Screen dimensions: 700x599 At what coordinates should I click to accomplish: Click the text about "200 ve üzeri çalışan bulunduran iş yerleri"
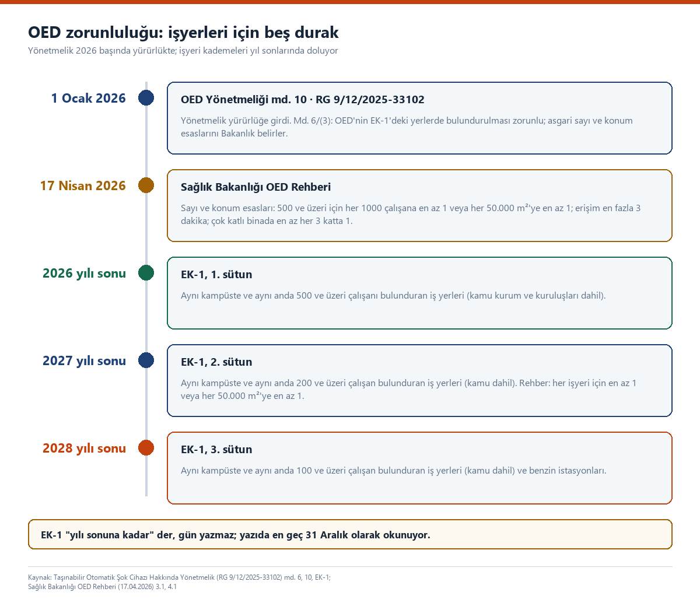coord(408,389)
